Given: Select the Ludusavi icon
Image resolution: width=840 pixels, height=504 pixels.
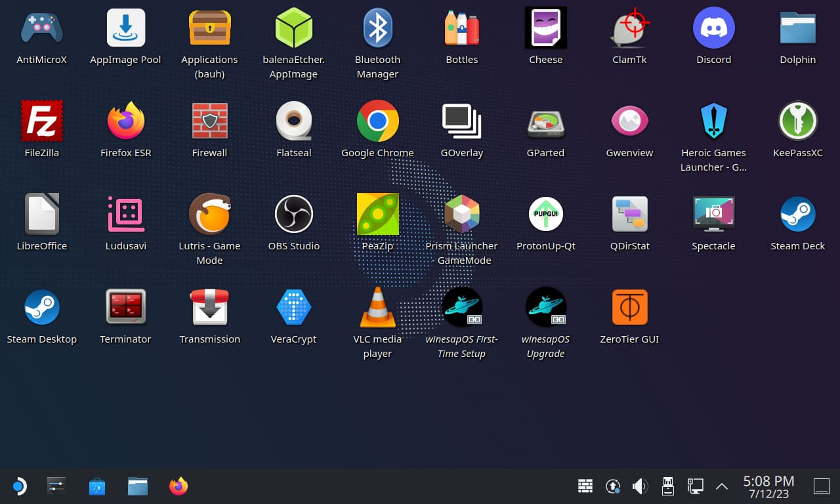Looking at the screenshot, I should coord(125,214).
